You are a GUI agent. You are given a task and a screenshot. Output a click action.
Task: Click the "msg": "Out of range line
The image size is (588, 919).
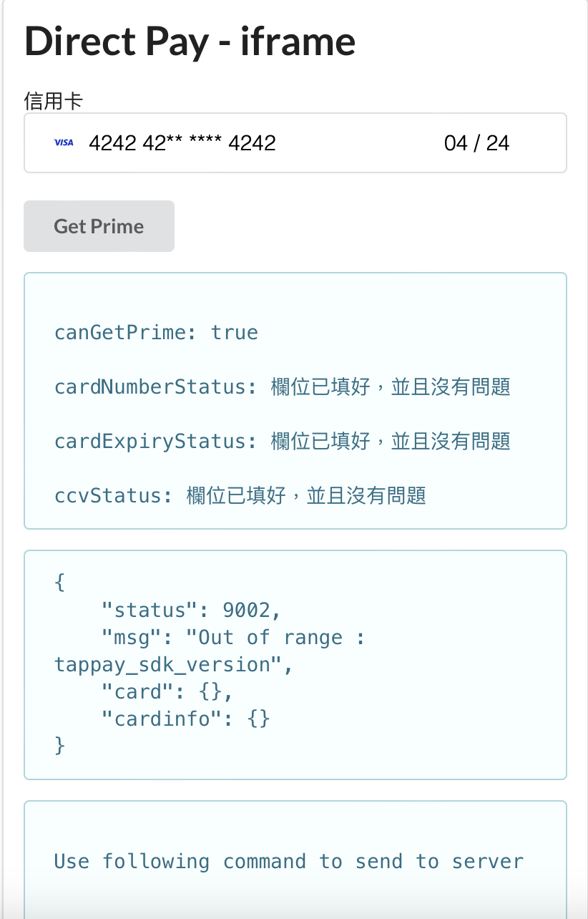tap(234, 638)
